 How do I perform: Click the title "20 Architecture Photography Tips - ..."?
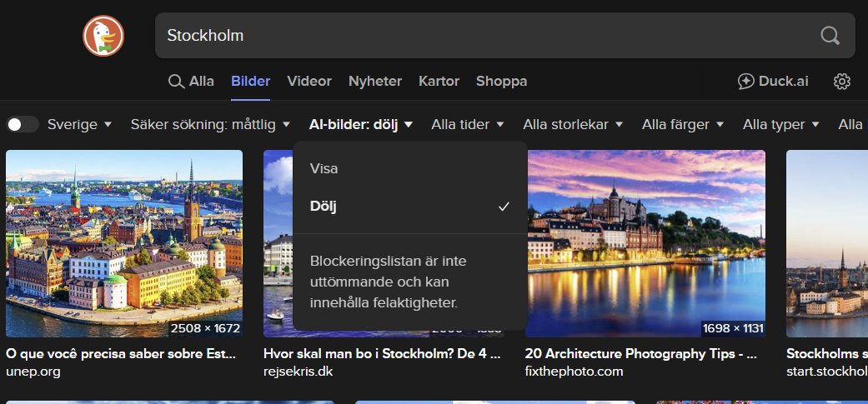click(640, 354)
